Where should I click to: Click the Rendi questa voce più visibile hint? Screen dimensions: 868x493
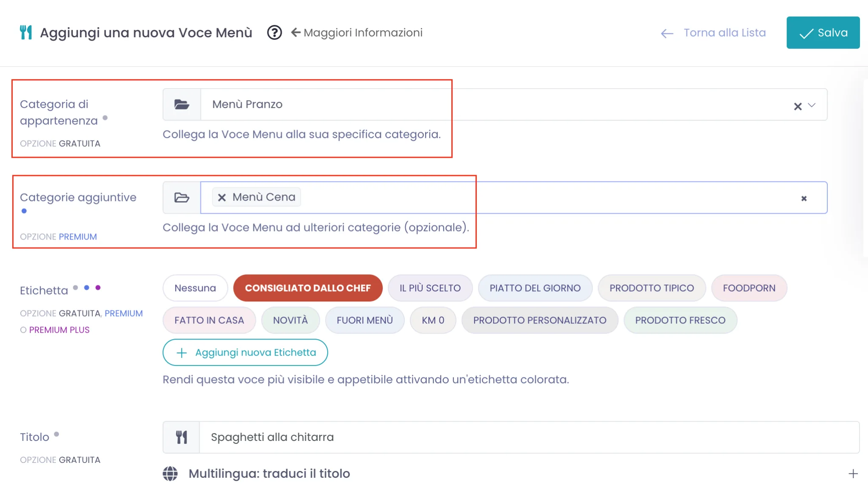[x=366, y=380]
